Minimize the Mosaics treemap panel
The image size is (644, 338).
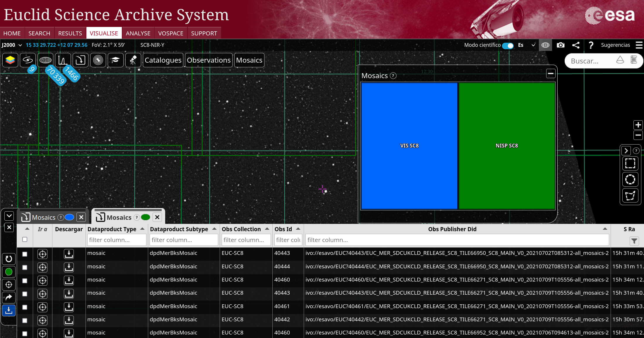coord(551,74)
